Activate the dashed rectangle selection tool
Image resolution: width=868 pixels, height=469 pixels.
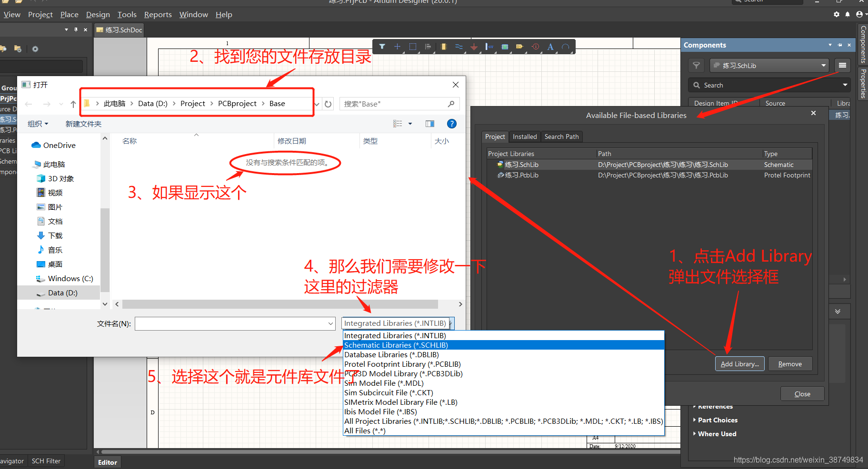tap(413, 47)
